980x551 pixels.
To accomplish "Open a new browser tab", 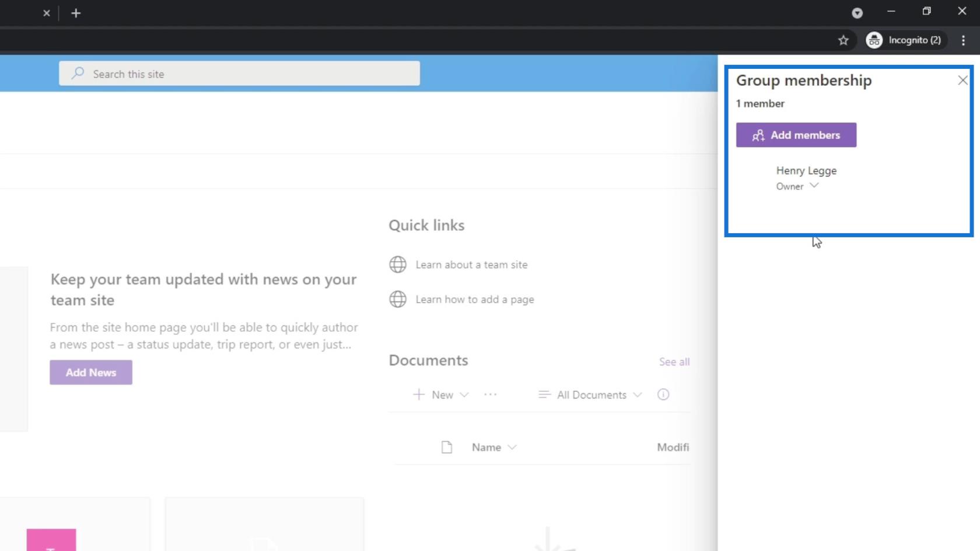I will tap(76, 13).
